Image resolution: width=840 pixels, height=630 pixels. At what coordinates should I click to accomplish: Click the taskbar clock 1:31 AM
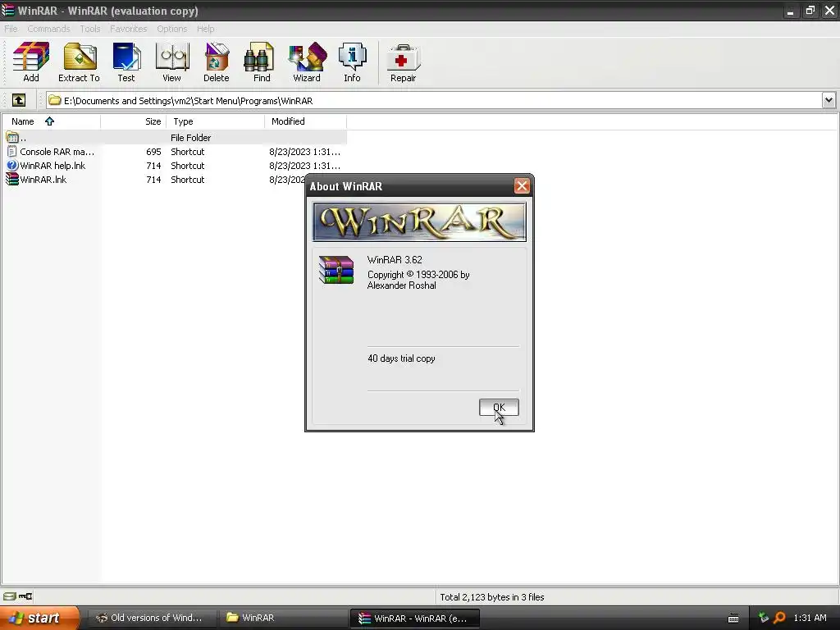(x=810, y=618)
